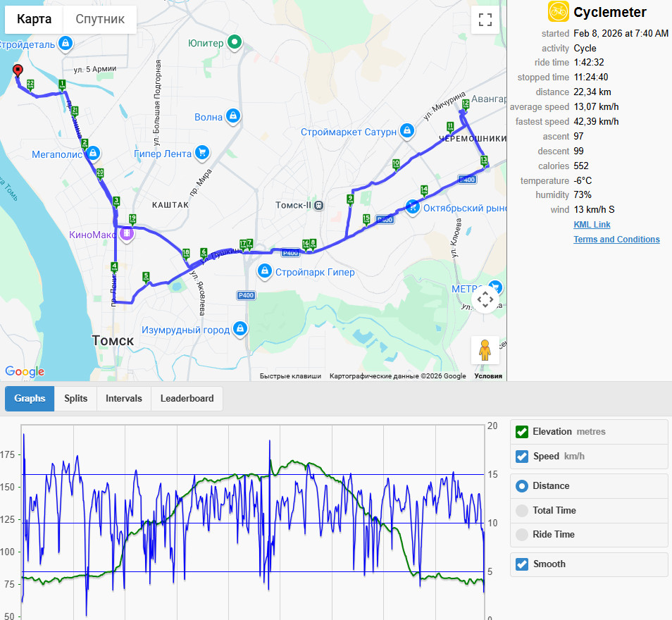Switch to the Splits tab
This screenshot has width=672, height=620.
pyautogui.click(x=76, y=398)
